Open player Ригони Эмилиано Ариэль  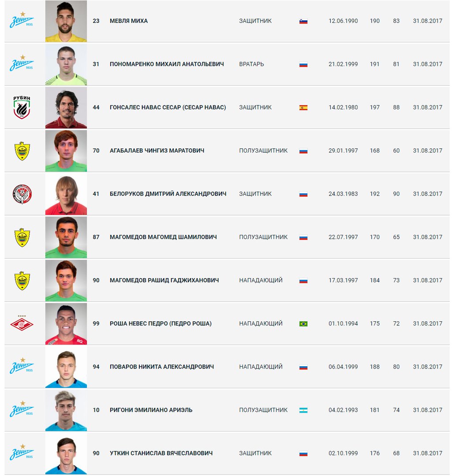click(151, 410)
